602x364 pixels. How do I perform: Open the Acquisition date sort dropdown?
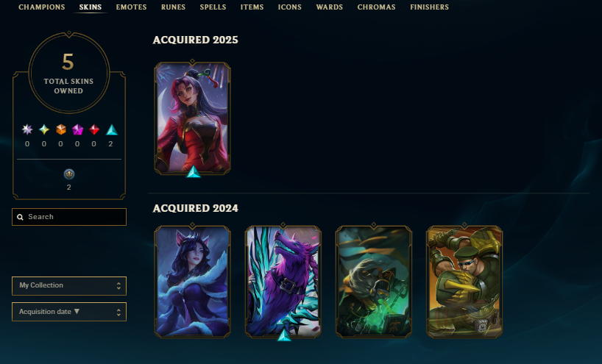[x=69, y=312]
